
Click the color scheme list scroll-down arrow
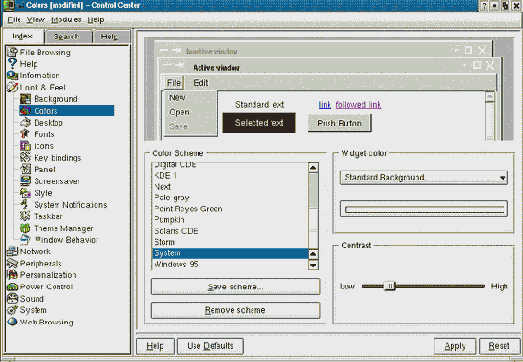pyautogui.click(x=313, y=265)
